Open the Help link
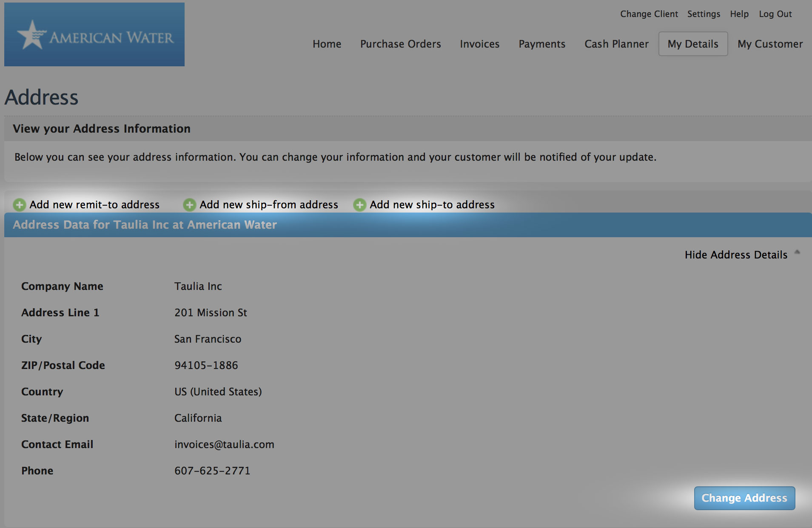This screenshot has height=528, width=812. (739, 14)
